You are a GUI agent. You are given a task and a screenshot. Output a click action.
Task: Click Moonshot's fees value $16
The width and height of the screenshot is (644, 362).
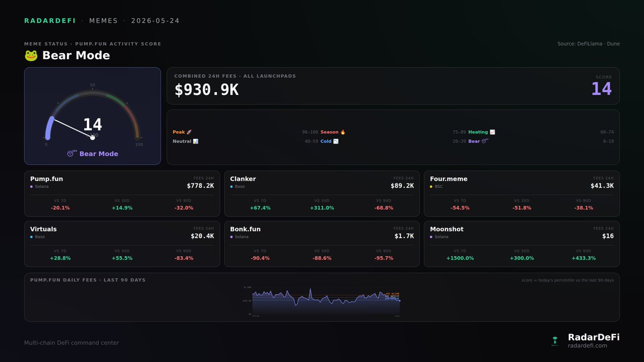[608, 235]
